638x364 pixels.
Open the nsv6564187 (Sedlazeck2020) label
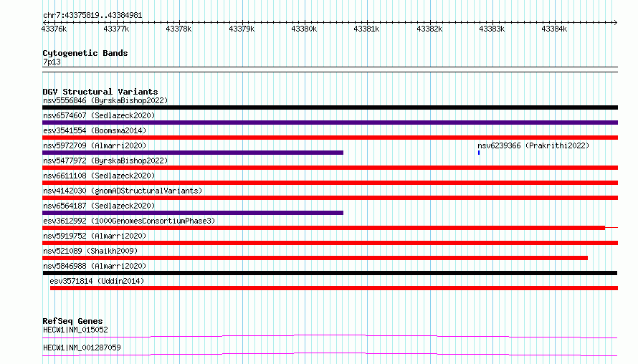tap(99, 206)
